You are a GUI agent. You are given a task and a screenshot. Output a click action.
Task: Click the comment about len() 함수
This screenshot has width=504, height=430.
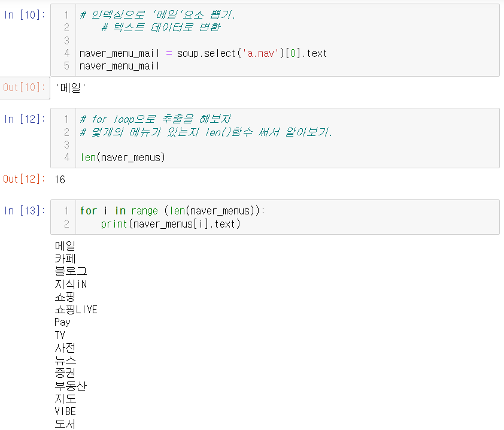(206, 132)
